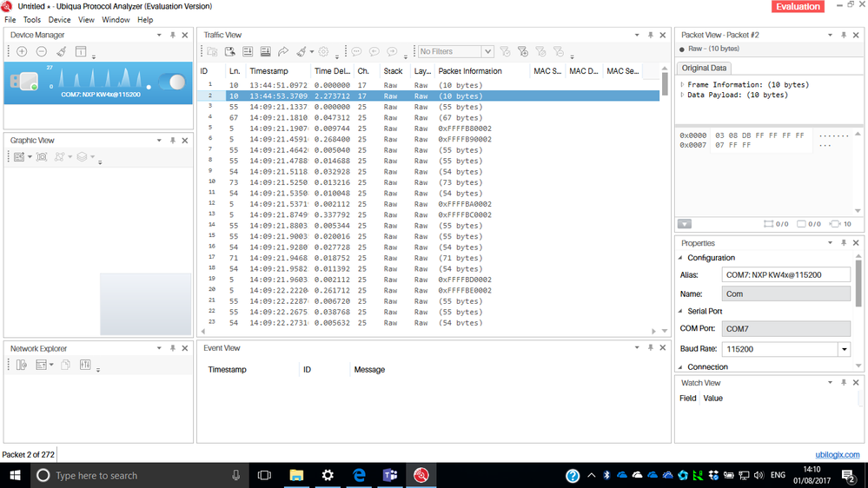Open Traffic View panel options dropdown arrow

click(x=637, y=35)
